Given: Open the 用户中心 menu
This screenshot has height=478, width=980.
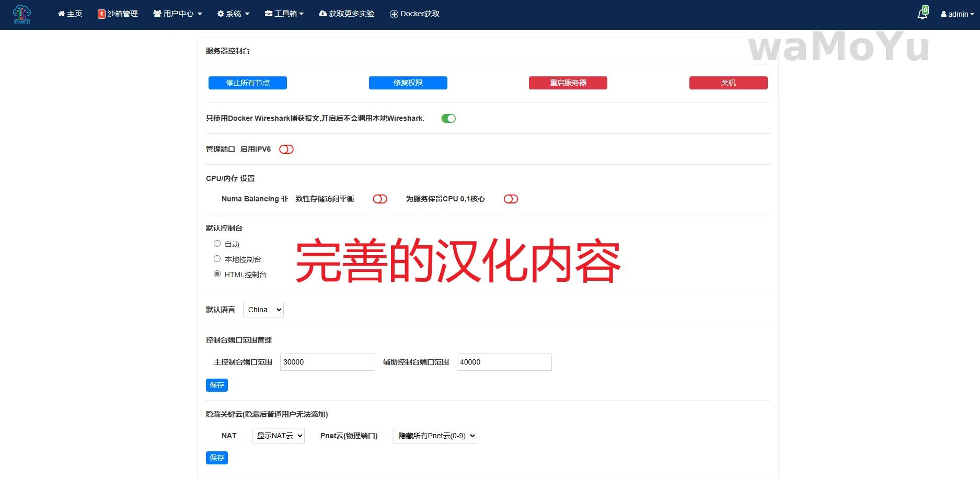Looking at the screenshot, I should point(178,14).
